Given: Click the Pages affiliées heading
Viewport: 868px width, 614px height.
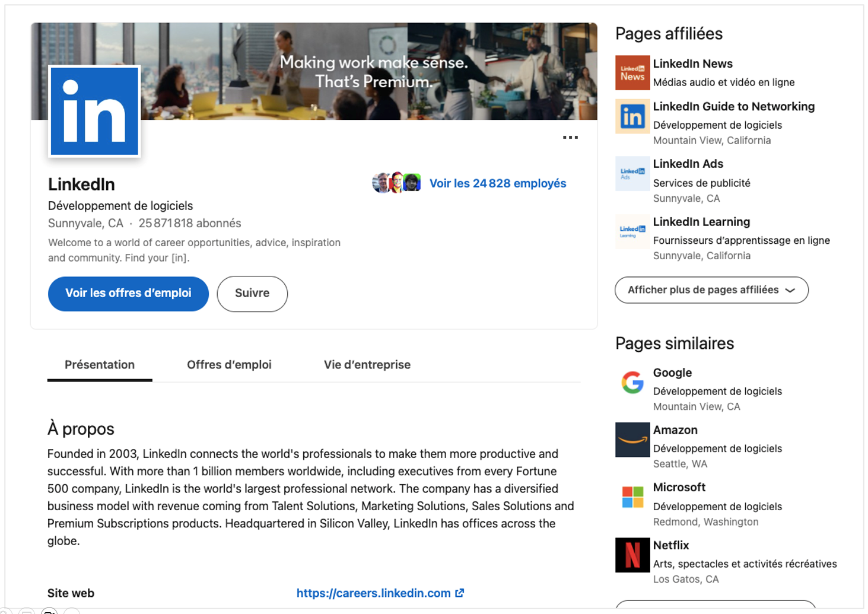Looking at the screenshot, I should (669, 34).
